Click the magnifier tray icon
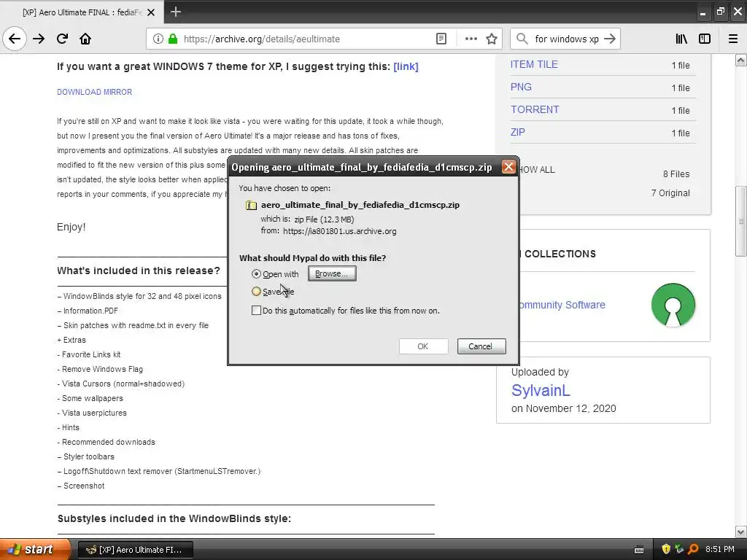This screenshot has height=560, width=747. tap(693, 550)
